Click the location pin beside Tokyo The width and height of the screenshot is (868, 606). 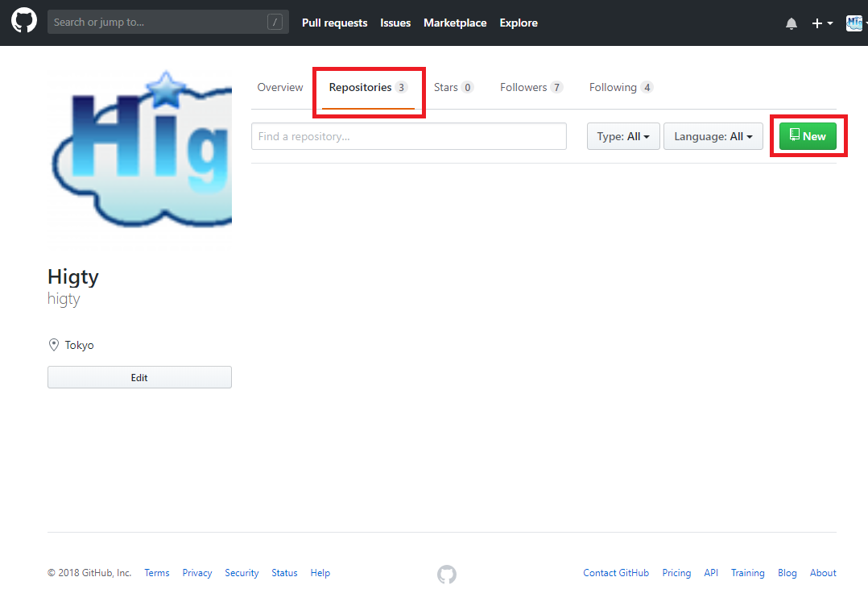click(53, 344)
